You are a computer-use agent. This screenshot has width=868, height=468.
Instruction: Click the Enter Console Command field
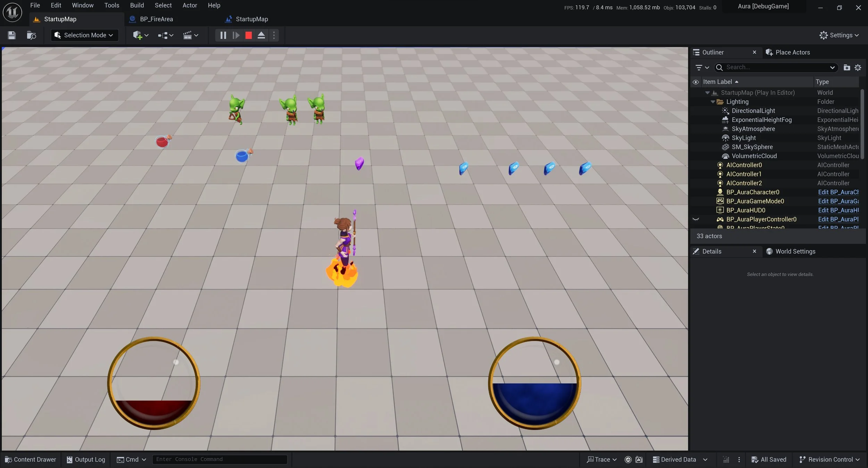click(219, 459)
